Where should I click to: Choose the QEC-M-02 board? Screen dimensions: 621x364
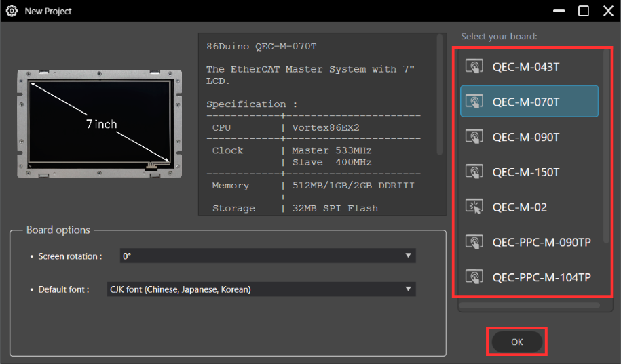[x=529, y=207]
